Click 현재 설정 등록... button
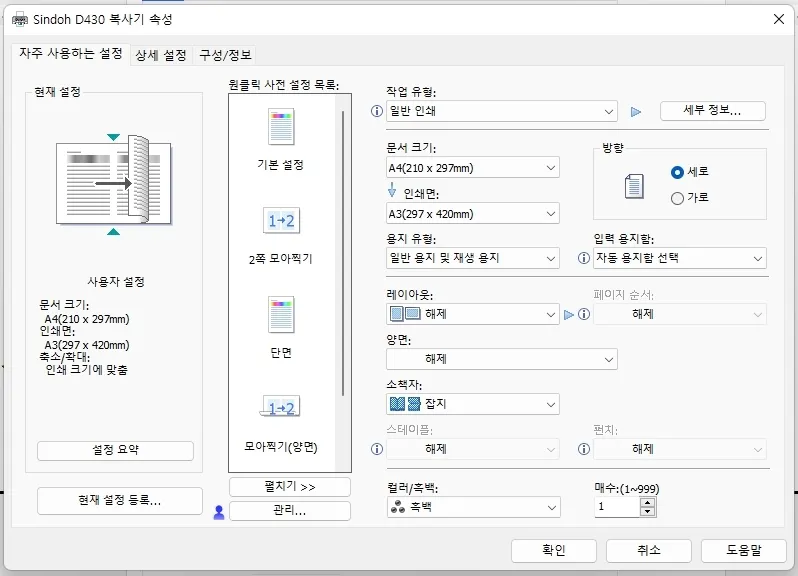The height and width of the screenshot is (576, 798). coord(120,501)
